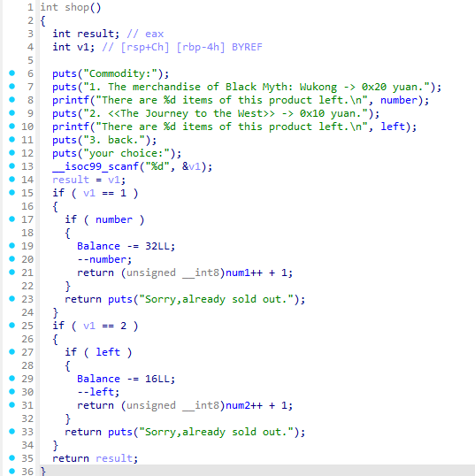
Task: Toggle breakpoint dot on line 19
Action: (11, 246)
